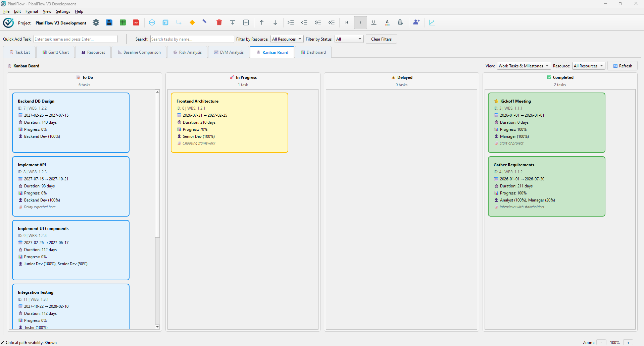The width and height of the screenshot is (644, 346).
Task: Click the Search tasks field
Action: tap(192, 39)
